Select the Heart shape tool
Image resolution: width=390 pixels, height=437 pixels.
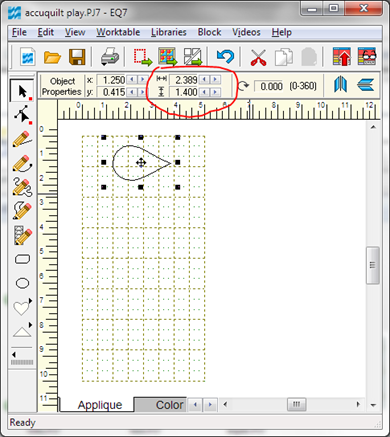click(x=21, y=308)
